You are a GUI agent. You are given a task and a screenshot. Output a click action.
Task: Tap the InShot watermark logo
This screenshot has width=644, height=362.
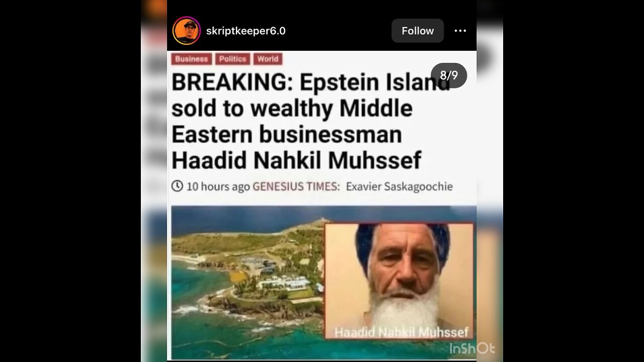[x=472, y=348]
